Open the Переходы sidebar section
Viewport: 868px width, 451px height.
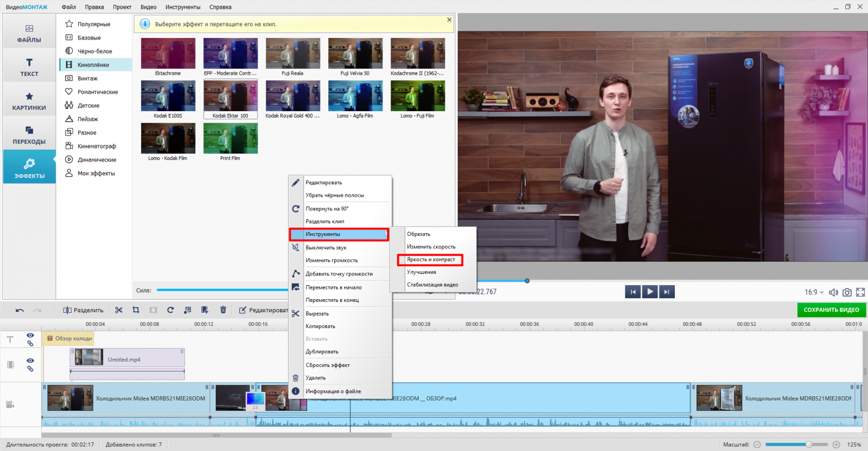pos(29,135)
